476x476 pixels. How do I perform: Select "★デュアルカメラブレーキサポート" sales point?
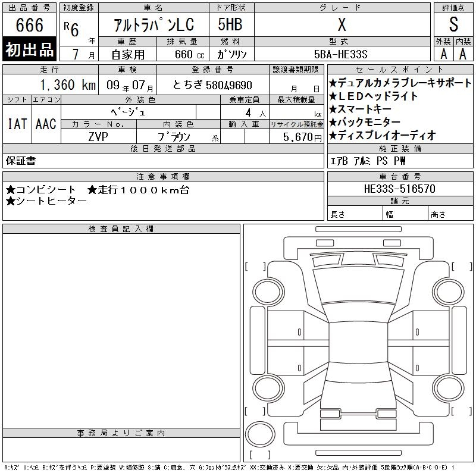[x=400, y=83]
